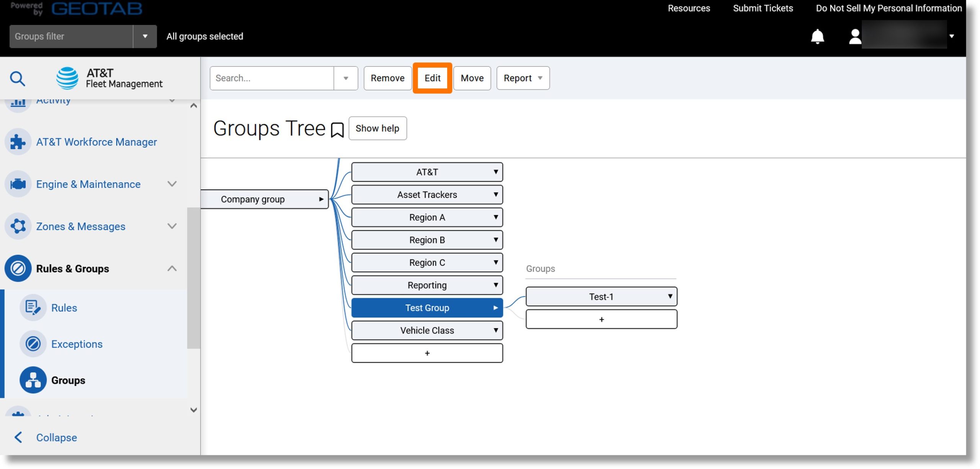Open the Zones & Messages menu
The image size is (980, 469).
click(81, 226)
